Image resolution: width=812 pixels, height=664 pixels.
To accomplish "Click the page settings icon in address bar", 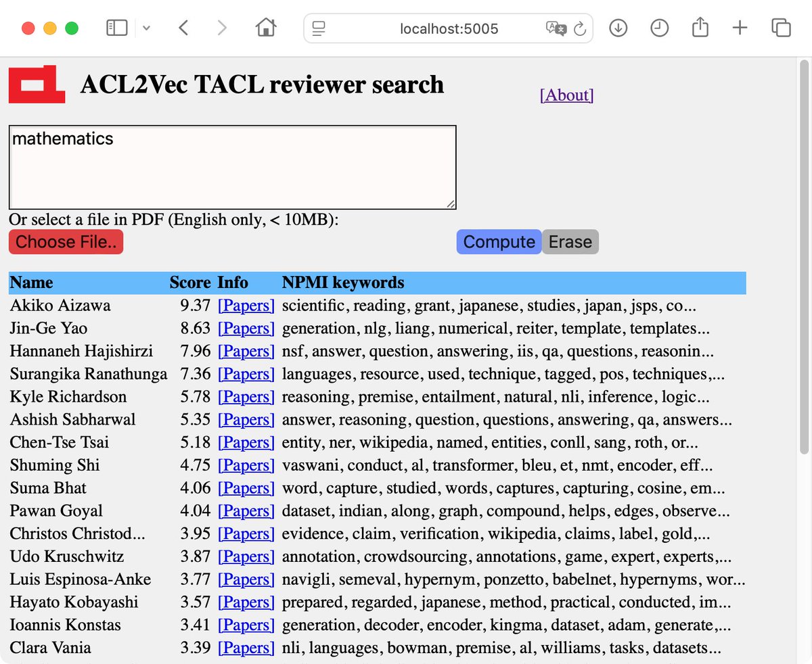I will coord(319,28).
